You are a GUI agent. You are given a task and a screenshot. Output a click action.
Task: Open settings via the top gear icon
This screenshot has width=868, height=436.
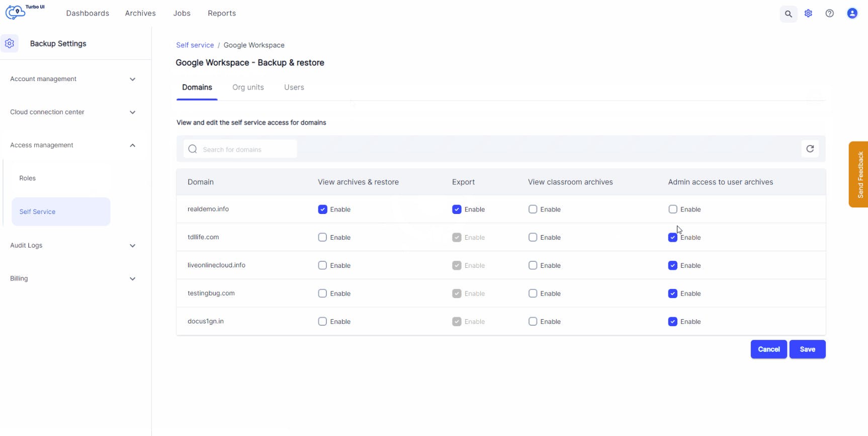tap(808, 14)
